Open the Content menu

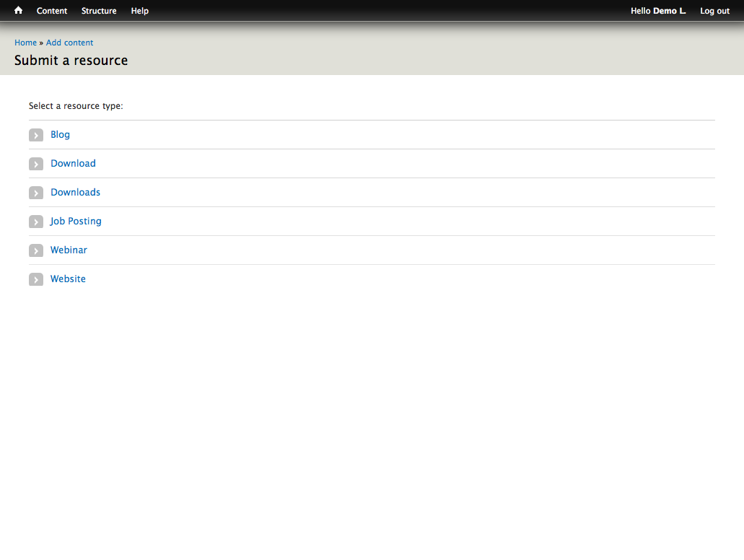click(x=52, y=11)
